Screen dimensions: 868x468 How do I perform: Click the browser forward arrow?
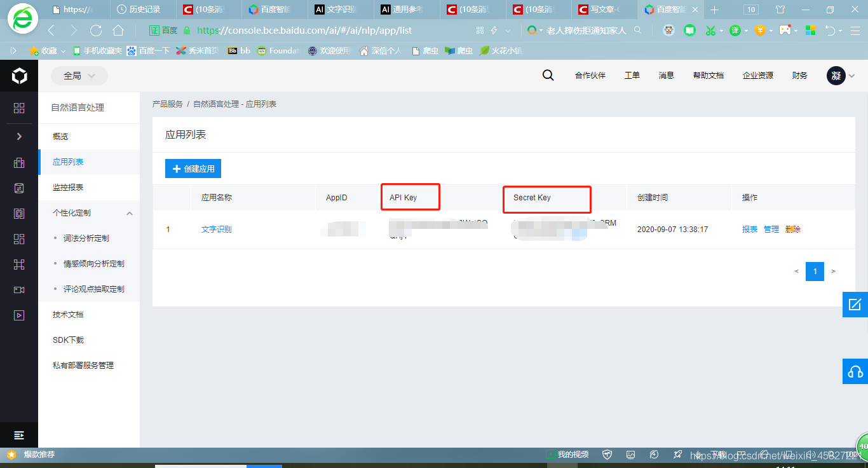pos(74,31)
